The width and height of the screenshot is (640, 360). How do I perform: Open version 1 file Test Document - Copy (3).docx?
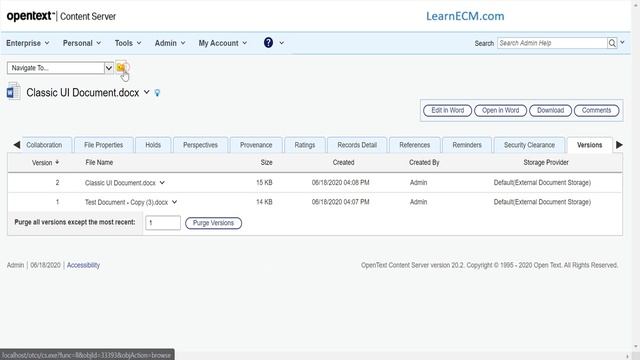126,202
